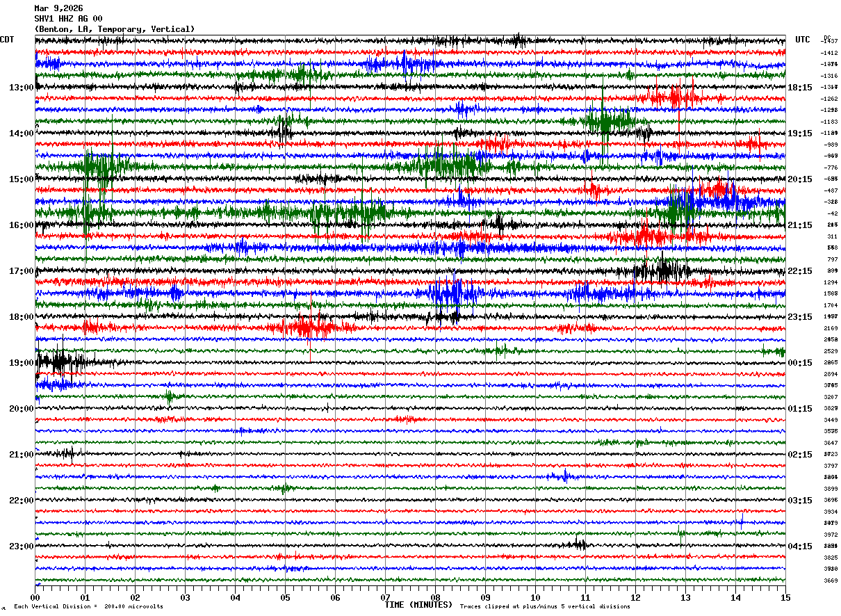Click the 'CDT' timezone label
This screenshot has height=616, width=841.
[7, 40]
